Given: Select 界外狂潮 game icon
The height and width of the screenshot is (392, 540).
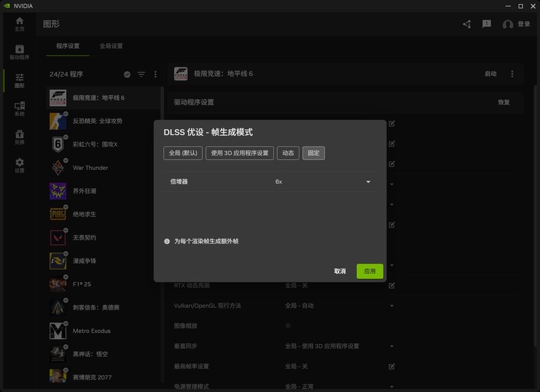Looking at the screenshot, I should click(x=58, y=191).
